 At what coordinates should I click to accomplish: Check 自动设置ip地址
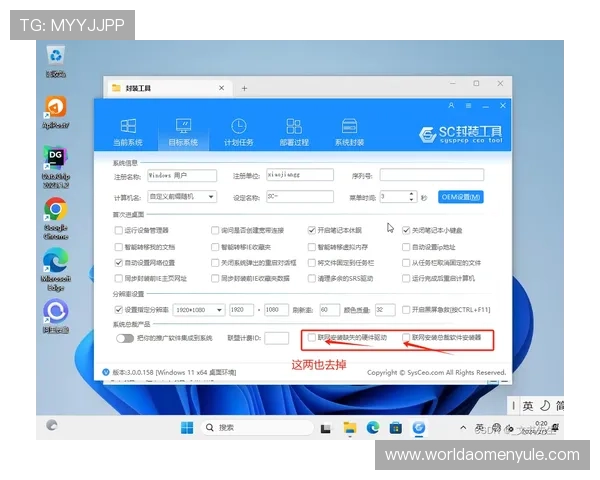click(x=406, y=247)
